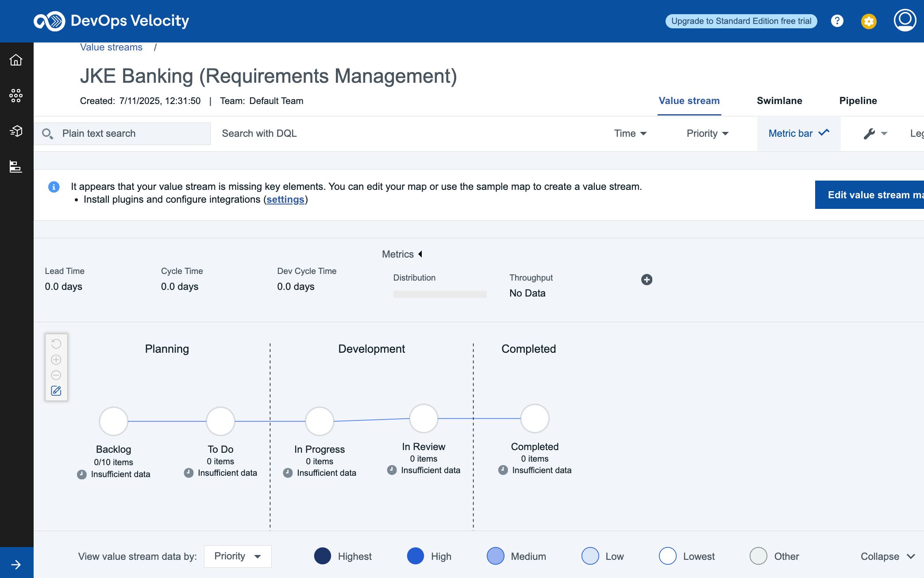This screenshot has height=578, width=924.
Task: Collapse the Metrics section arrow
Action: pyautogui.click(x=420, y=254)
